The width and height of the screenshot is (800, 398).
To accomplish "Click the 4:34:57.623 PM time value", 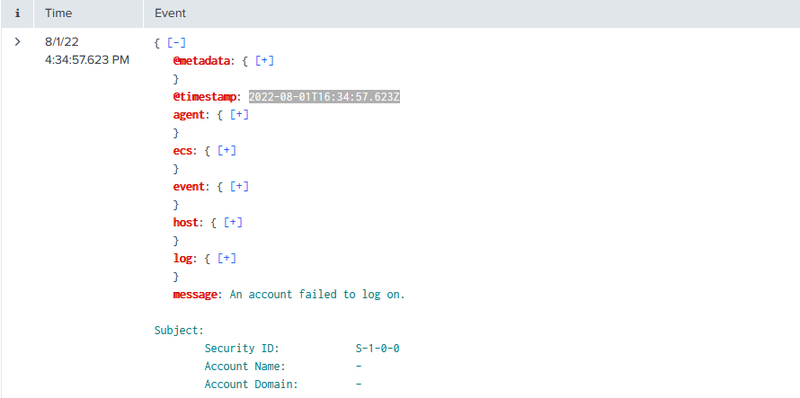I will [x=87, y=60].
